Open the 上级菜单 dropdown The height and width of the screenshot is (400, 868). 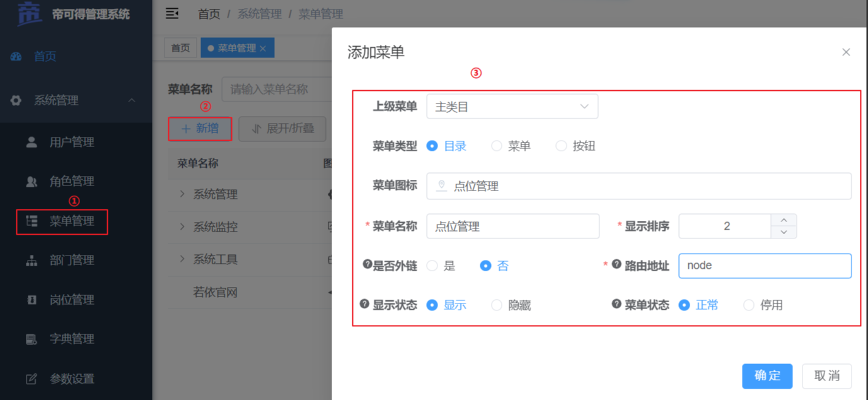pyautogui.click(x=512, y=107)
